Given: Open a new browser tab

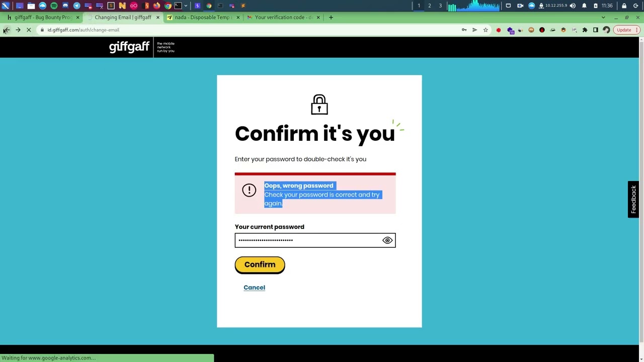Looking at the screenshot, I should (331, 17).
